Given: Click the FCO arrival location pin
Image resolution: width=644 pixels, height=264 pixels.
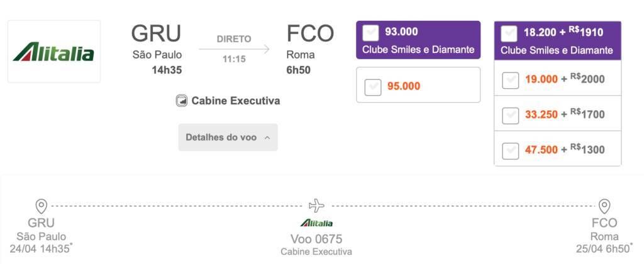Looking at the screenshot, I should coord(604,206).
